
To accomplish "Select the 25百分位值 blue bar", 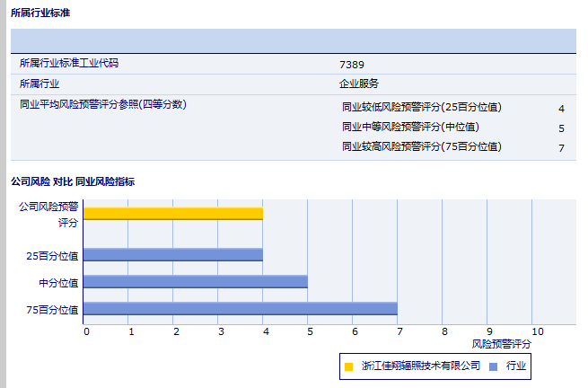I will pyautogui.click(x=172, y=254).
